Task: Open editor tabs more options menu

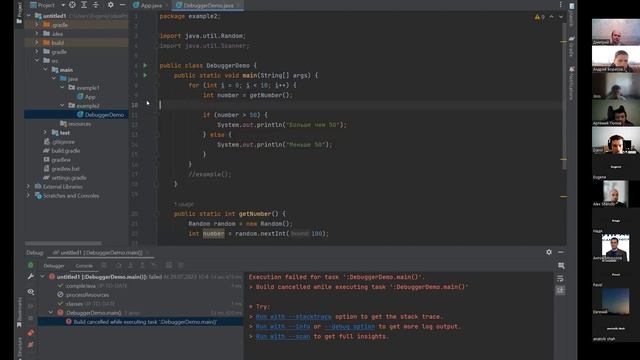Action: point(560,4)
